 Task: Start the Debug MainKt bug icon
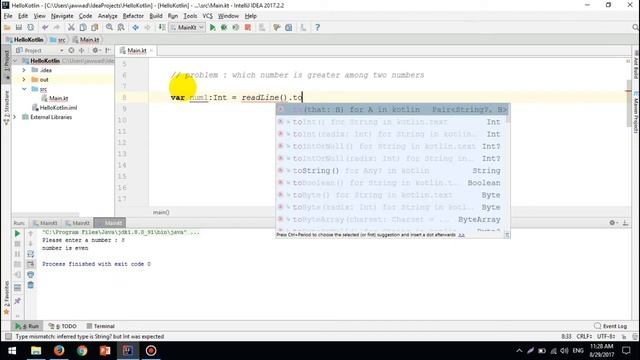(x=224, y=27)
